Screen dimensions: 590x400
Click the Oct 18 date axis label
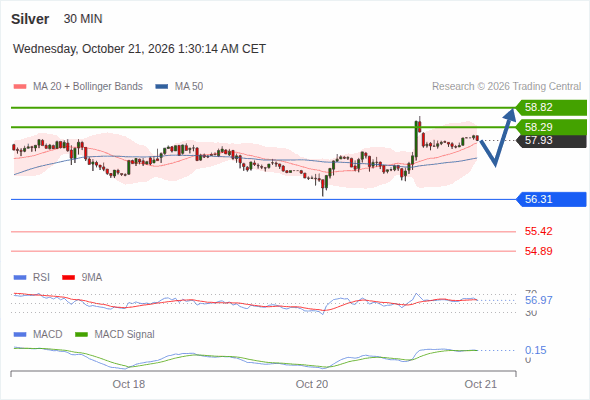click(x=129, y=384)
